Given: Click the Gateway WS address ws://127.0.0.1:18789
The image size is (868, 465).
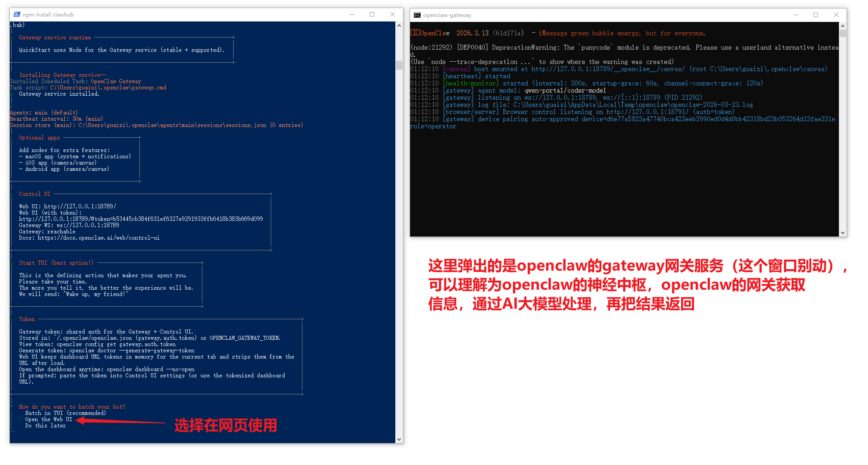Looking at the screenshot, I should click(88, 225).
